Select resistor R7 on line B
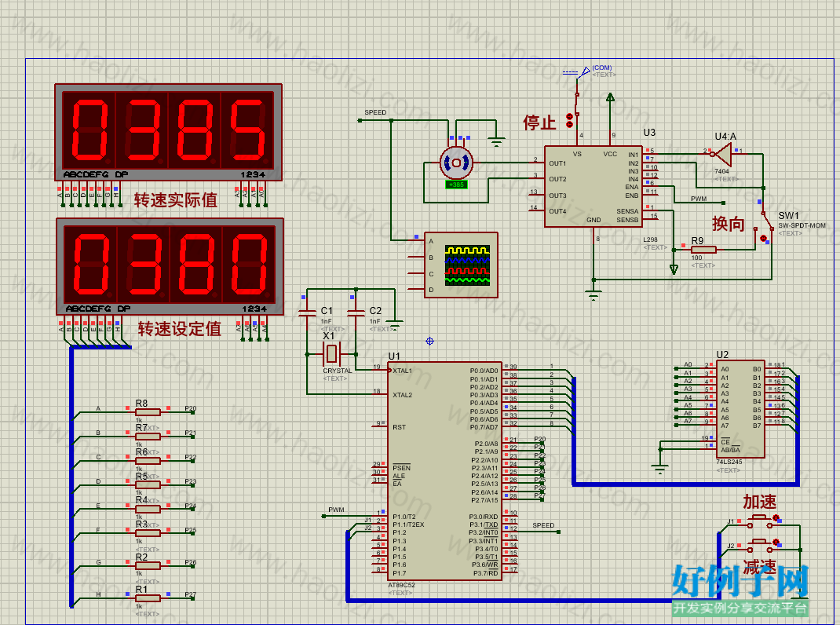 [x=148, y=437]
